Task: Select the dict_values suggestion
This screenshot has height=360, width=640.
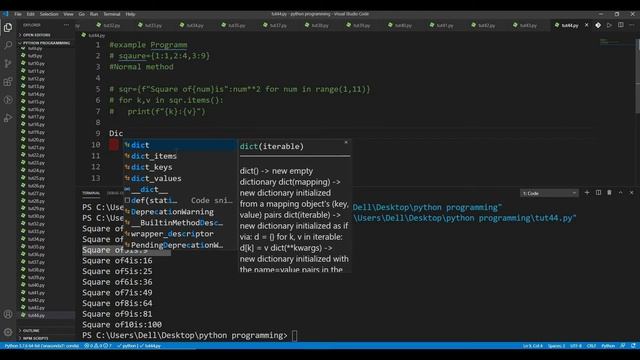Action: 180,178
